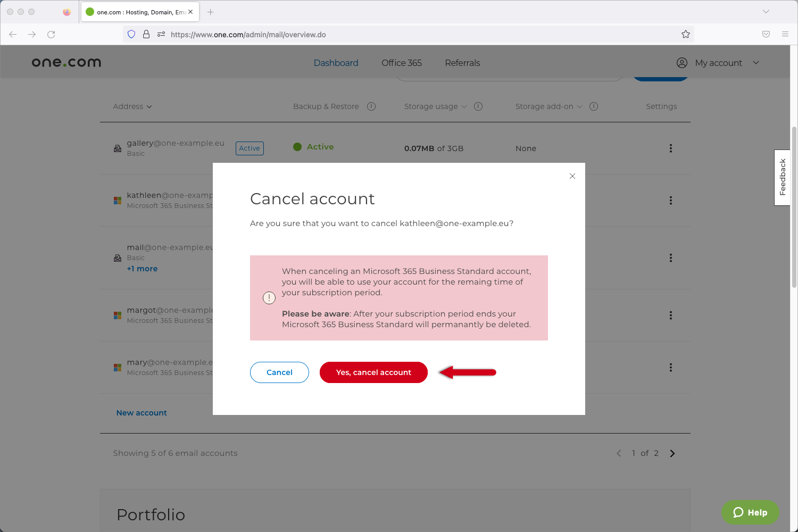Open three-dot settings menu for mary account

(x=670, y=368)
